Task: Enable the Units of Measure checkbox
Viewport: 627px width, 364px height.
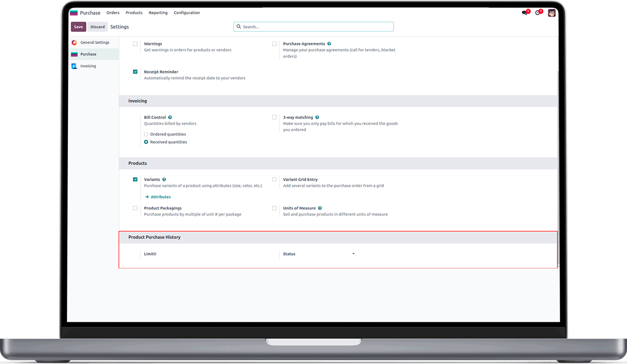Action: pos(274,208)
